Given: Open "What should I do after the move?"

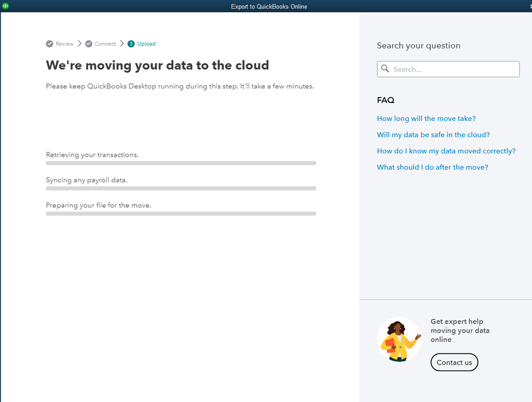Looking at the screenshot, I should point(432,167).
